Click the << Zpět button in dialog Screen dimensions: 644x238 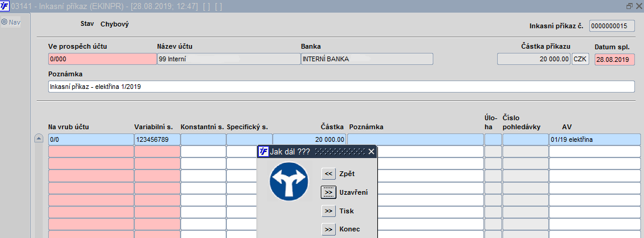click(328, 174)
